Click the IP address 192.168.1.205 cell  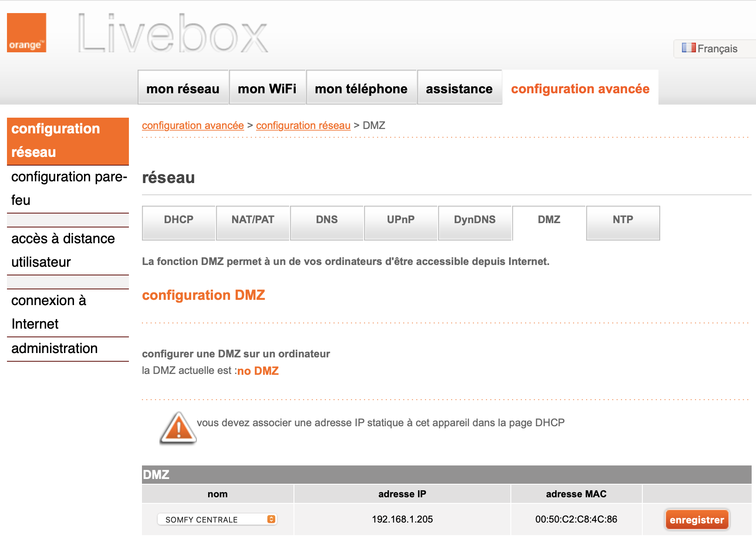pos(402,519)
